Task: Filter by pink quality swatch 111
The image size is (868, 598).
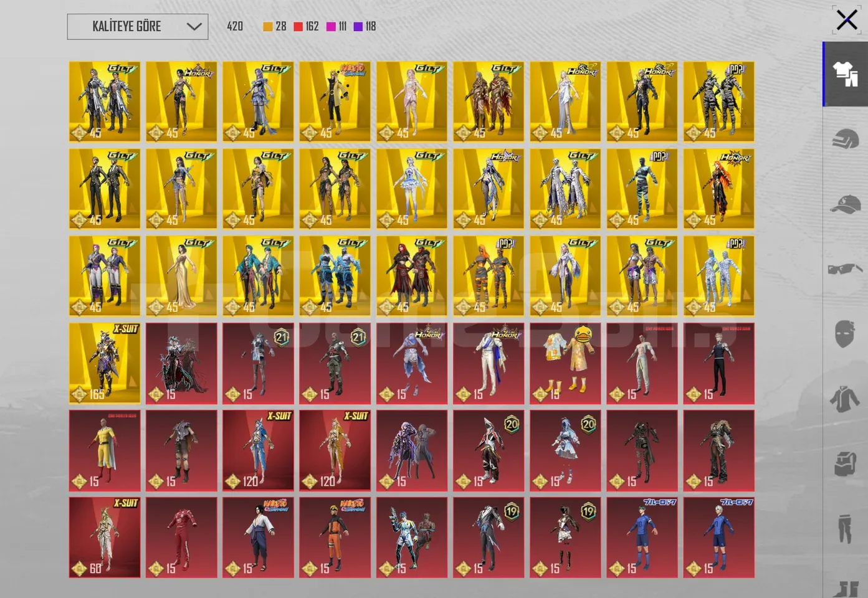Action: 336,26
